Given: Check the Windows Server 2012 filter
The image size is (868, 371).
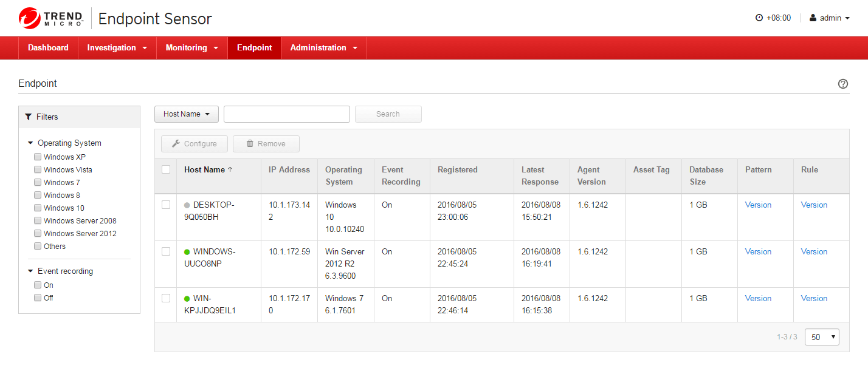Looking at the screenshot, I should point(38,234).
